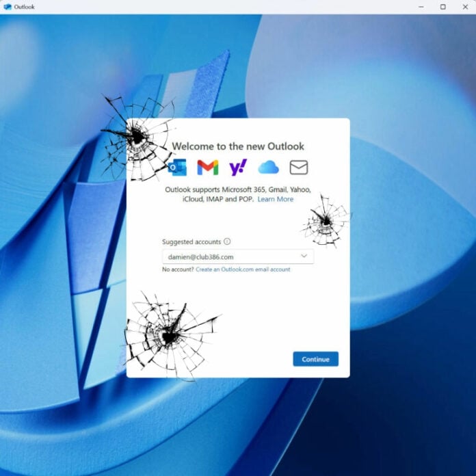Click the Outlook provider icon in the welcome dialog
The image size is (476, 476).
pos(178,168)
